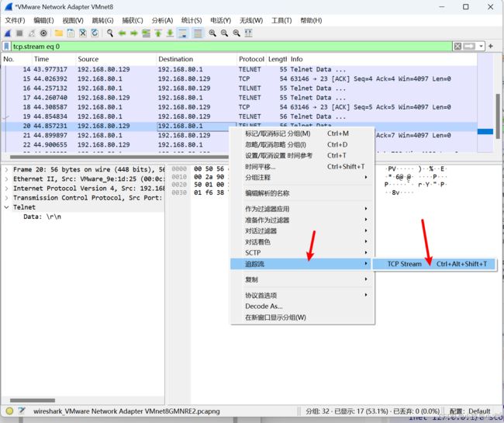Jump to the first packet
The image size is (504, 423).
click(x=158, y=33)
